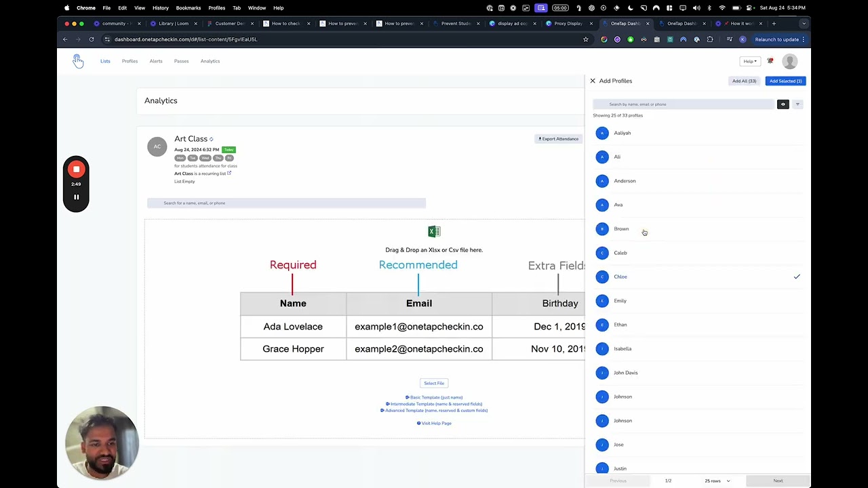This screenshot has width=868, height=488.
Task: Click the recurring icon beside Art Class
Action: pyautogui.click(x=212, y=140)
